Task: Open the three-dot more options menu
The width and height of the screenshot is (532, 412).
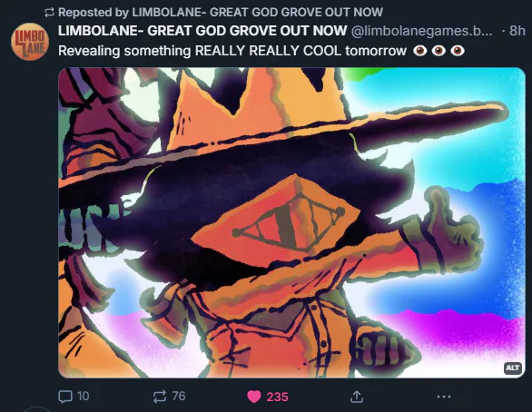Action: 444,397
